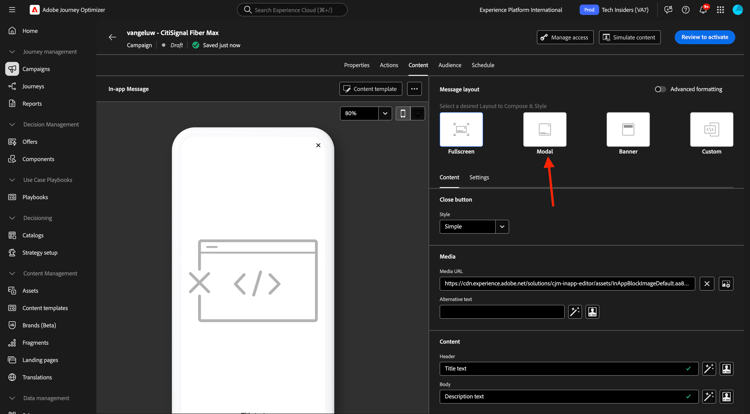This screenshot has width=750, height=414.
Task: Open personalization wand for Alternative text
Action: click(x=574, y=312)
